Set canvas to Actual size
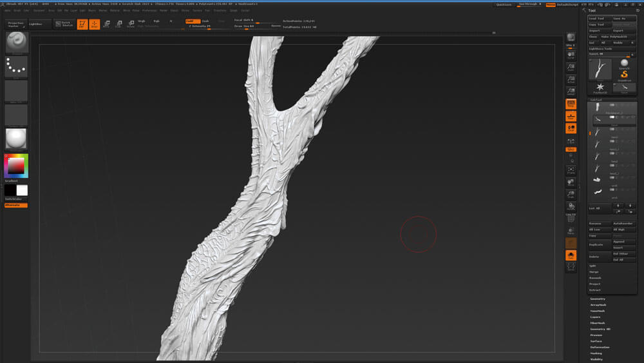Image resolution: width=644 pixels, height=363 pixels. coord(571,79)
